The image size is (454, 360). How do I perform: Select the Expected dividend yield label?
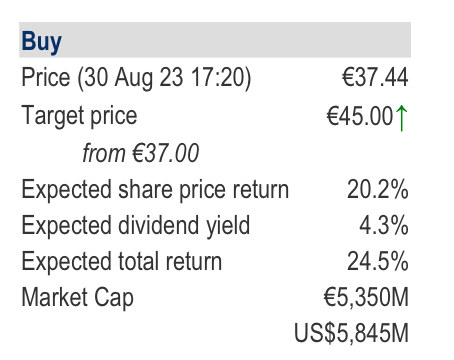[x=136, y=226]
